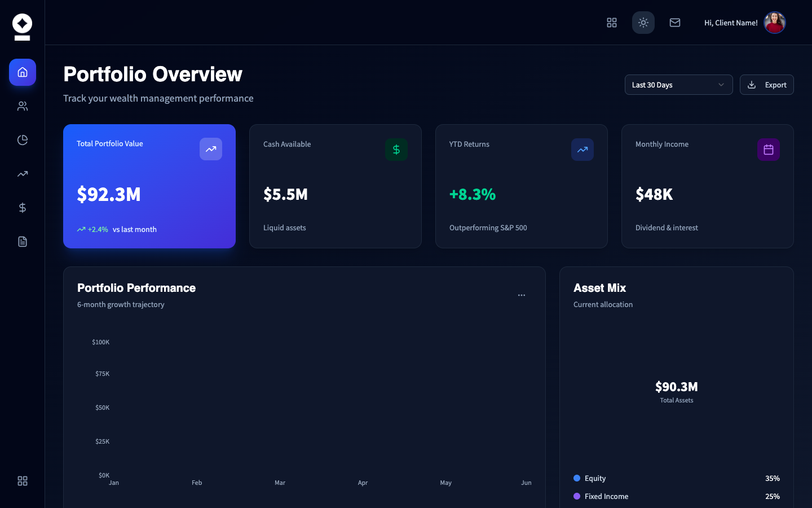Select the dollar icon on Cash Available card
Screen dimensions: 812x508
(x=396, y=150)
